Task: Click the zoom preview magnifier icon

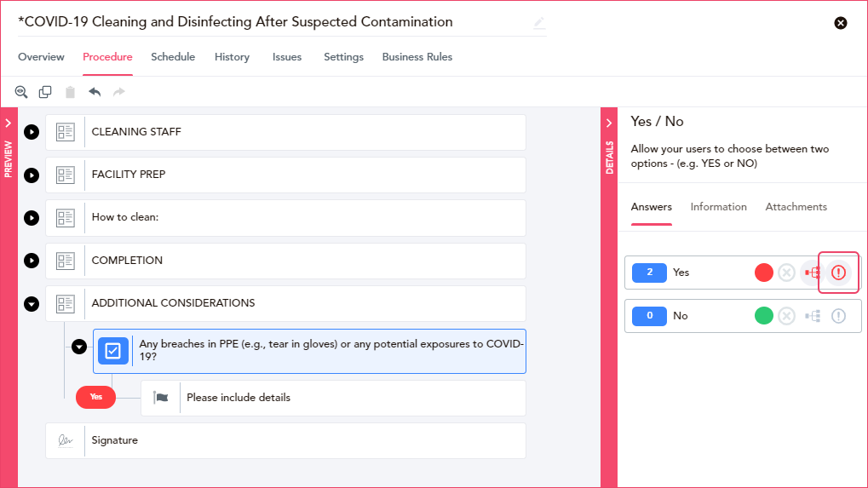Action: (x=21, y=92)
